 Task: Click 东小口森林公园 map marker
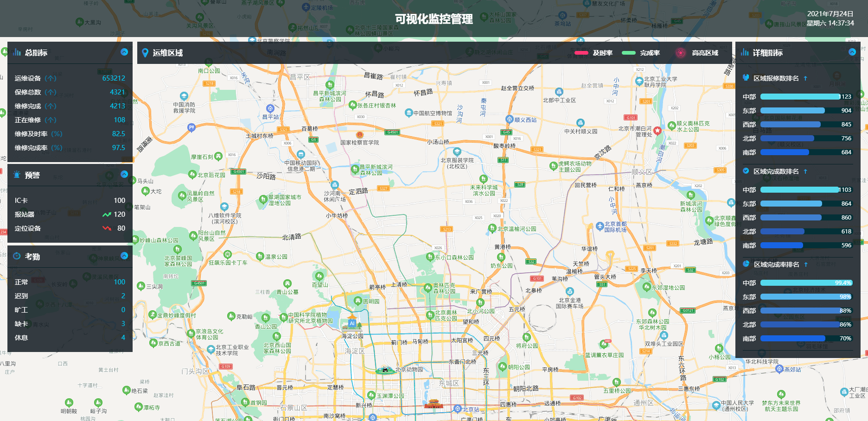coord(430,257)
